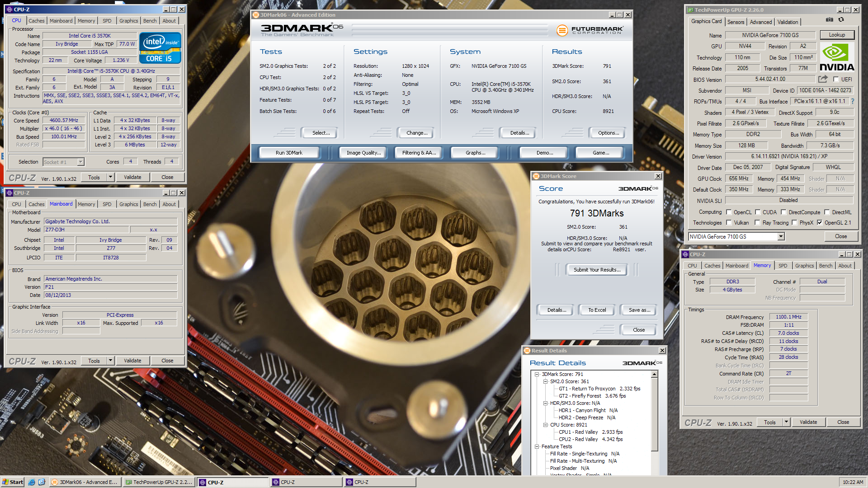The width and height of the screenshot is (868, 488).
Task: Switch to TechPowerUp GPU-Z in the taskbar
Action: coord(159,482)
